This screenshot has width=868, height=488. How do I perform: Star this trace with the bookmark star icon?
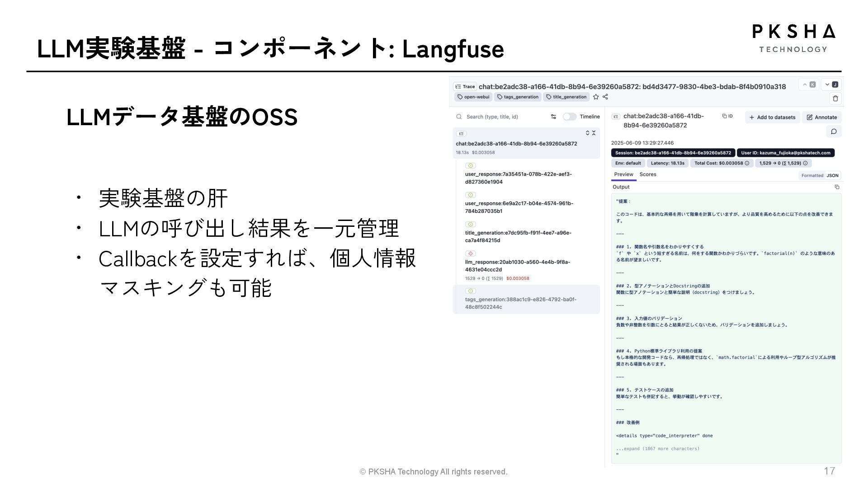(596, 97)
